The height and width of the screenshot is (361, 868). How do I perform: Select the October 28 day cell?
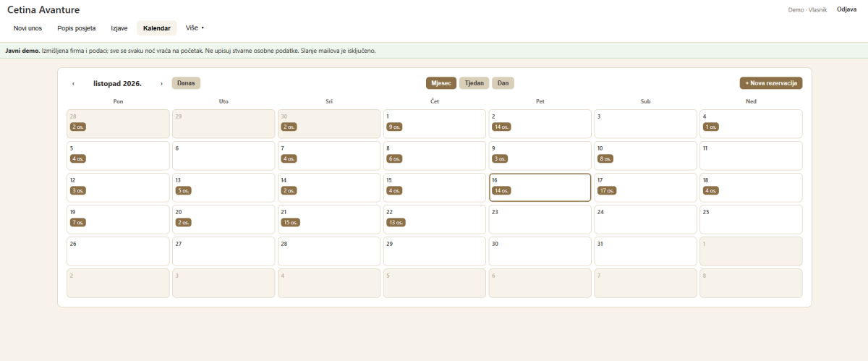(329, 251)
